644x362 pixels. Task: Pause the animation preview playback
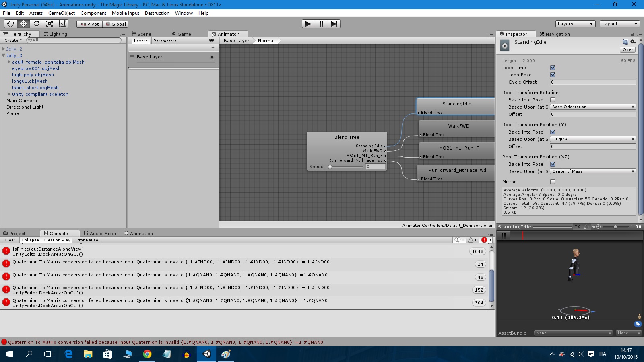(x=504, y=236)
